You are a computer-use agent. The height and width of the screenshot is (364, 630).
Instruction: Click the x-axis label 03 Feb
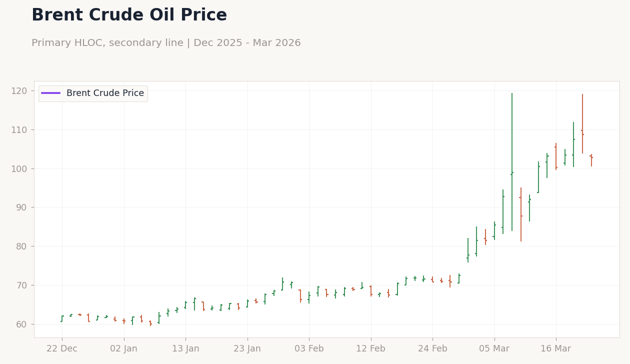pyautogui.click(x=309, y=349)
